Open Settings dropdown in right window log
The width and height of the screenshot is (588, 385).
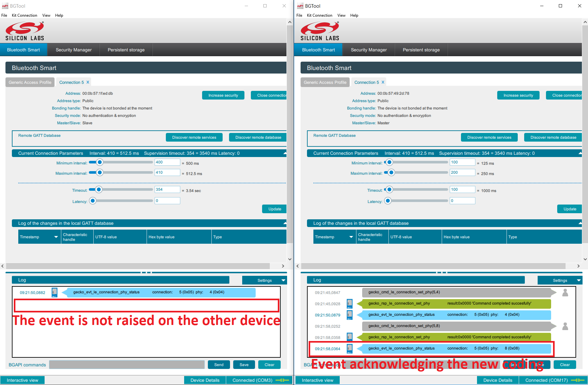coord(560,280)
